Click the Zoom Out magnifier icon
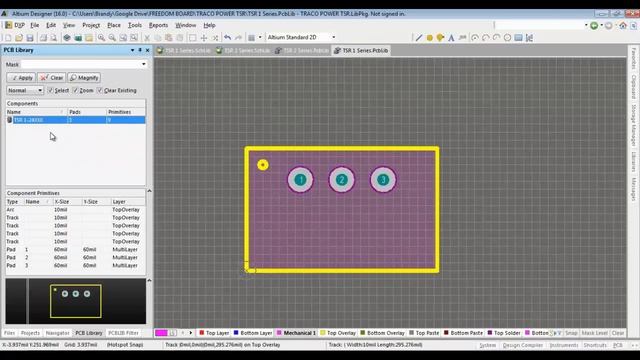This screenshot has width=640, height=360. [x=112, y=38]
